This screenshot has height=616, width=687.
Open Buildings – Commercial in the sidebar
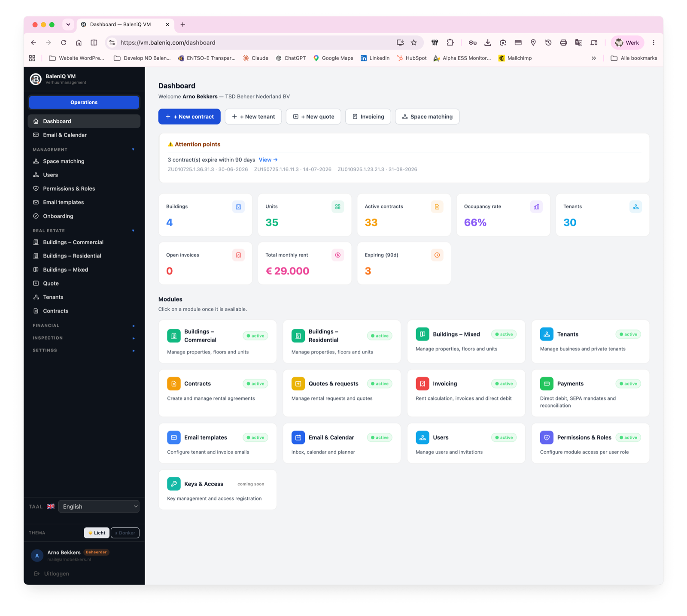[84, 242]
